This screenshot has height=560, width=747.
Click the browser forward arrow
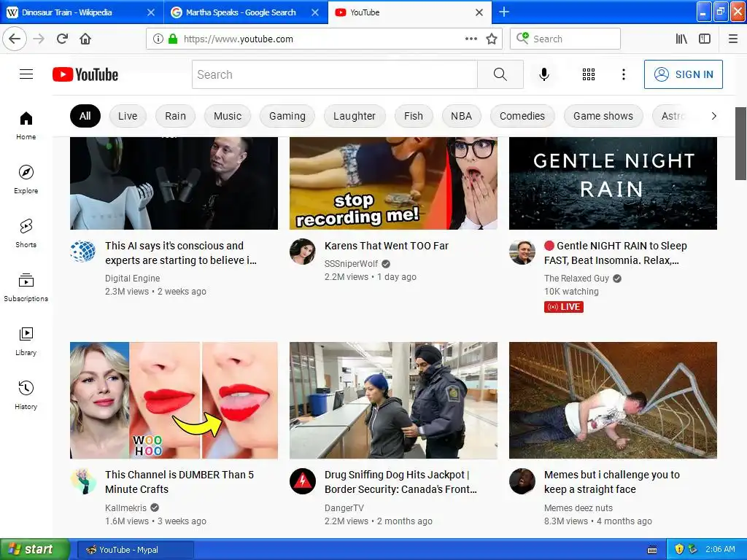pyautogui.click(x=39, y=39)
